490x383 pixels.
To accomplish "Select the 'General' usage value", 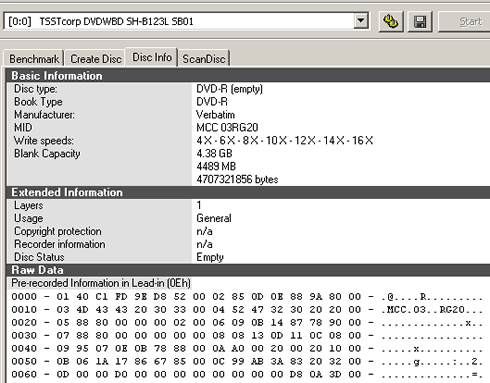I will 214,218.
